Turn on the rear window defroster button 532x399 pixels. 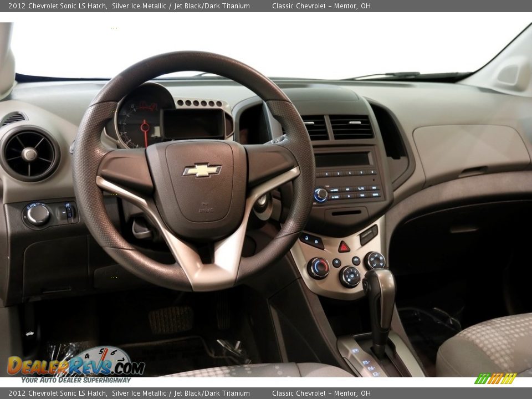pos(356,260)
